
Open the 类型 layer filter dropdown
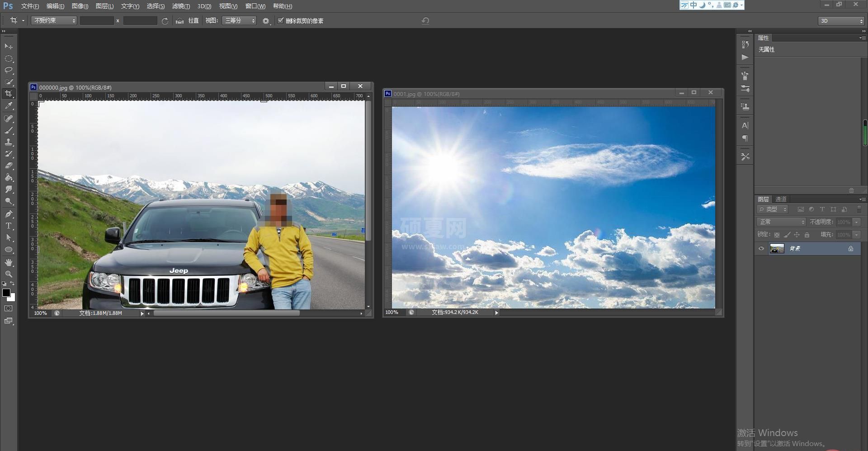pos(773,209)
